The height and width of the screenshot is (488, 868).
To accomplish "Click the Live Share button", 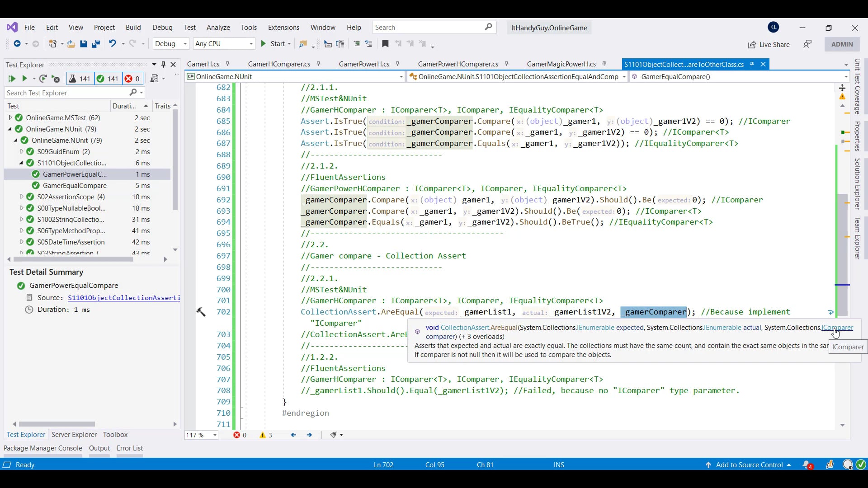I will [x=769, y=44].
